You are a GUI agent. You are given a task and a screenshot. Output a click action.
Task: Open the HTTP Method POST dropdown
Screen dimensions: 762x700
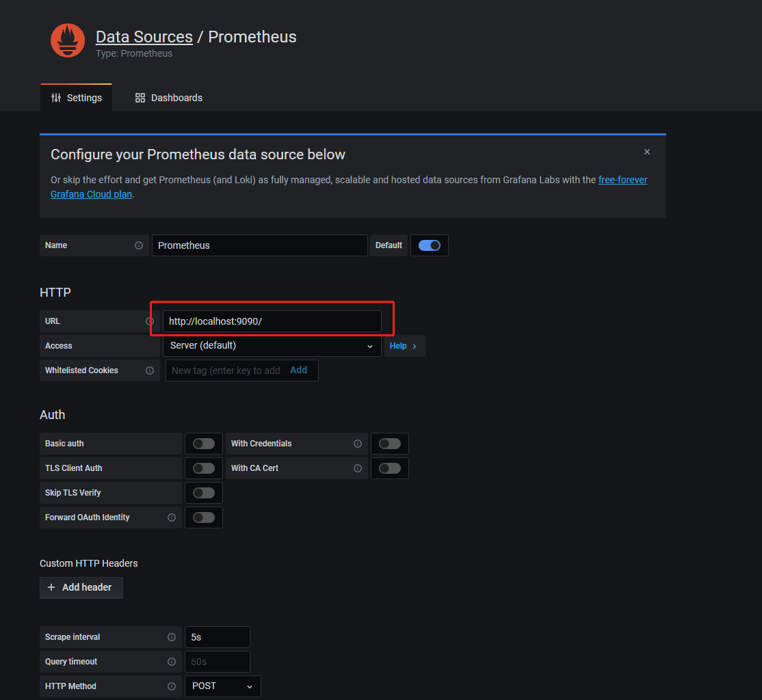(x=223, y=686)
